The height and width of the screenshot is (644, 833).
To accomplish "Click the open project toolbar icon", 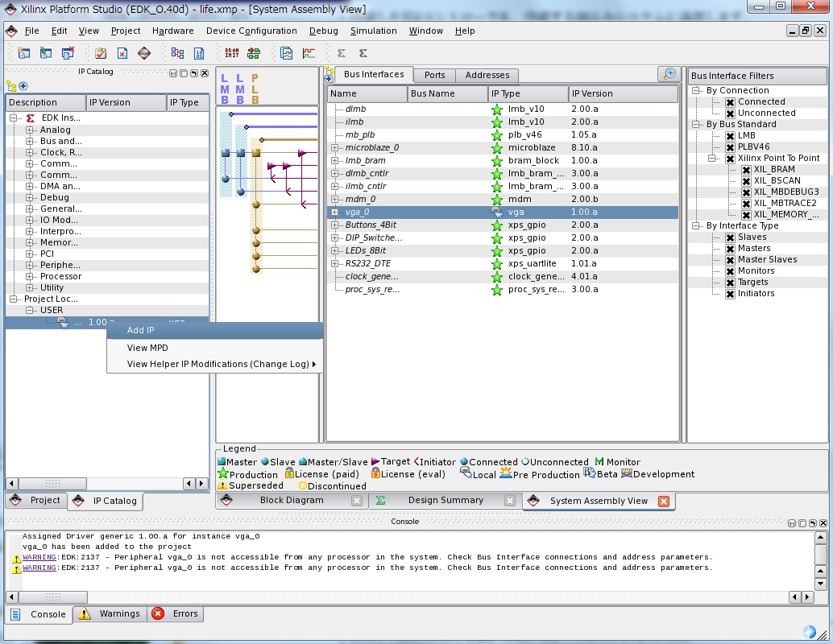I will (x=46, y=53).
